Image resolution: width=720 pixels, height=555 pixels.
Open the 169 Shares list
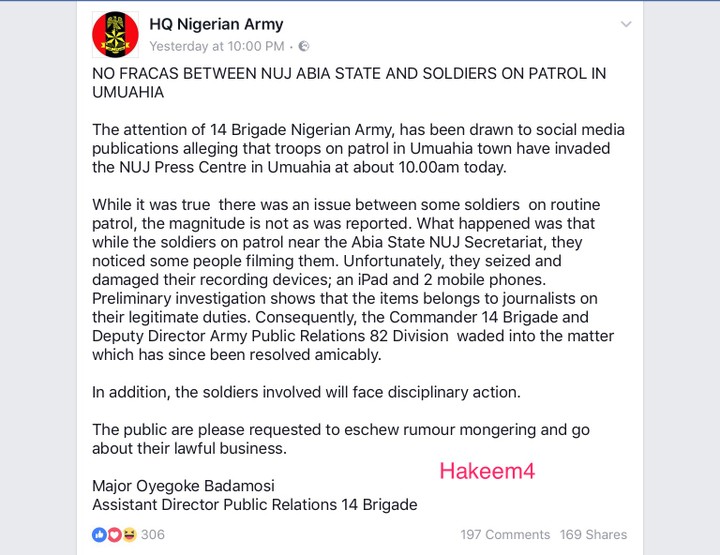coord(593,535)
